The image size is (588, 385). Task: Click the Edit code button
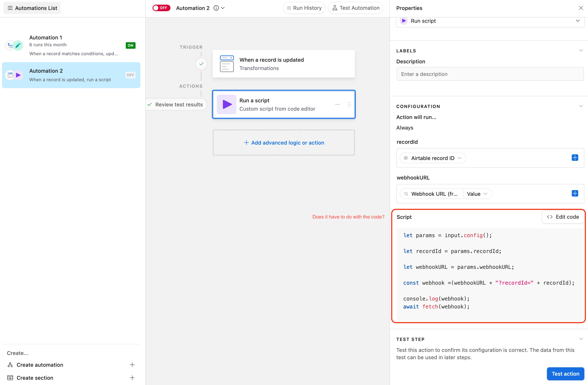click(563, 217)
